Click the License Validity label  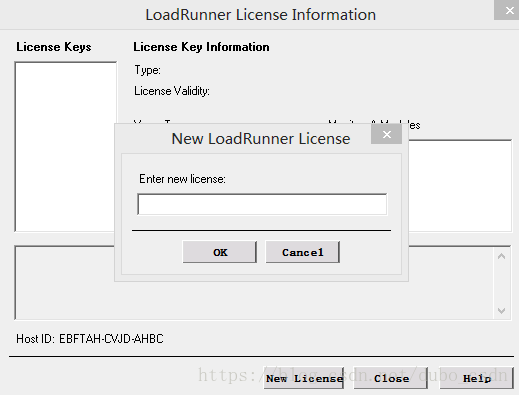coord(172,91)
